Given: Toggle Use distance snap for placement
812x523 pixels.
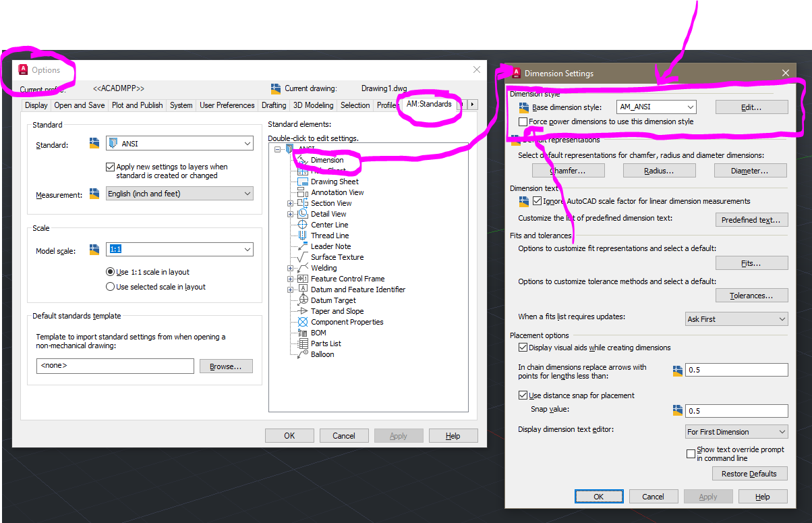Looking at the screenshot, I should point(523,395).
